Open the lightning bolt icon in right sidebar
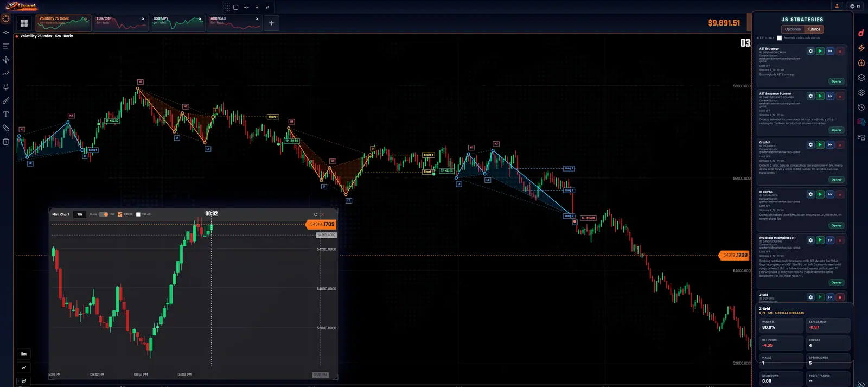868x387 pixels. click(x=861, y=48)
